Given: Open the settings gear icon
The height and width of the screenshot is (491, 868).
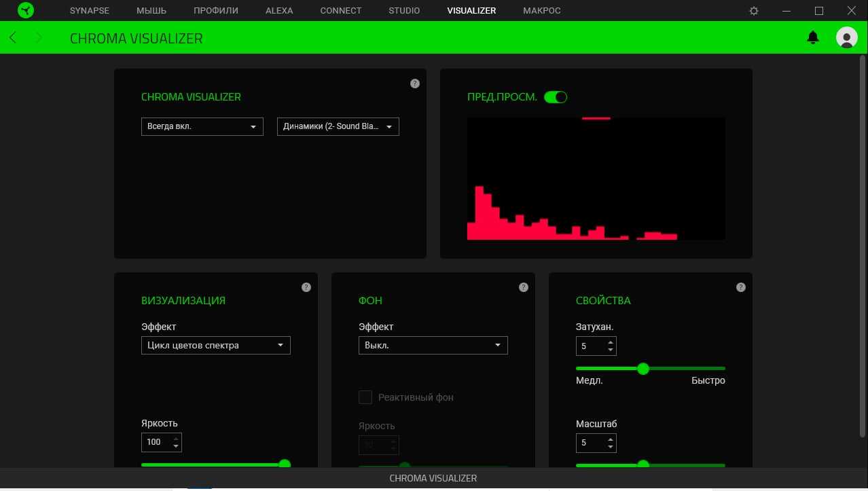Looking at the screenshot, I should pos(753,11).
